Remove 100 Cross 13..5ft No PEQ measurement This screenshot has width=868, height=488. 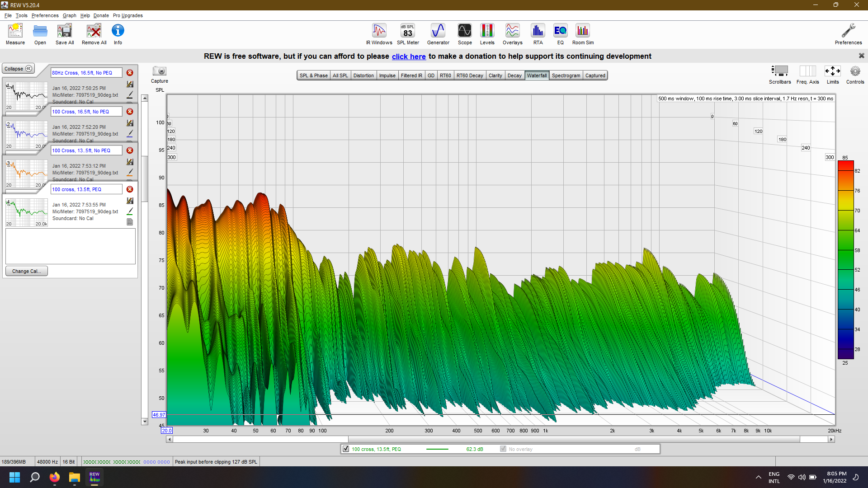click(x=130, y=150)
